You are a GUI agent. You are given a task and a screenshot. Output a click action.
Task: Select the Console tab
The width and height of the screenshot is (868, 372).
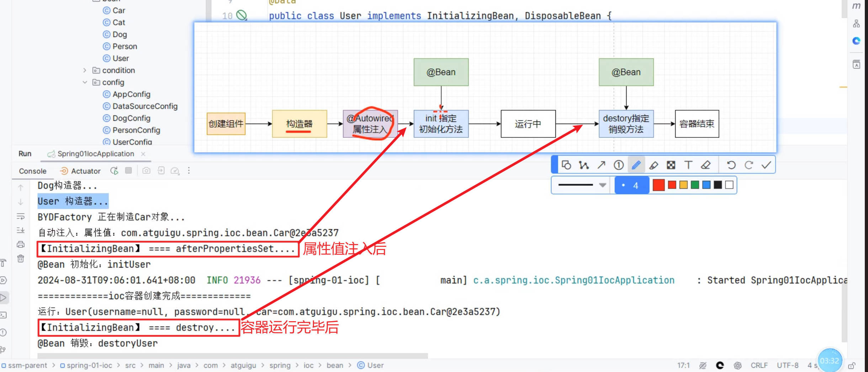(x=32, y=171)
